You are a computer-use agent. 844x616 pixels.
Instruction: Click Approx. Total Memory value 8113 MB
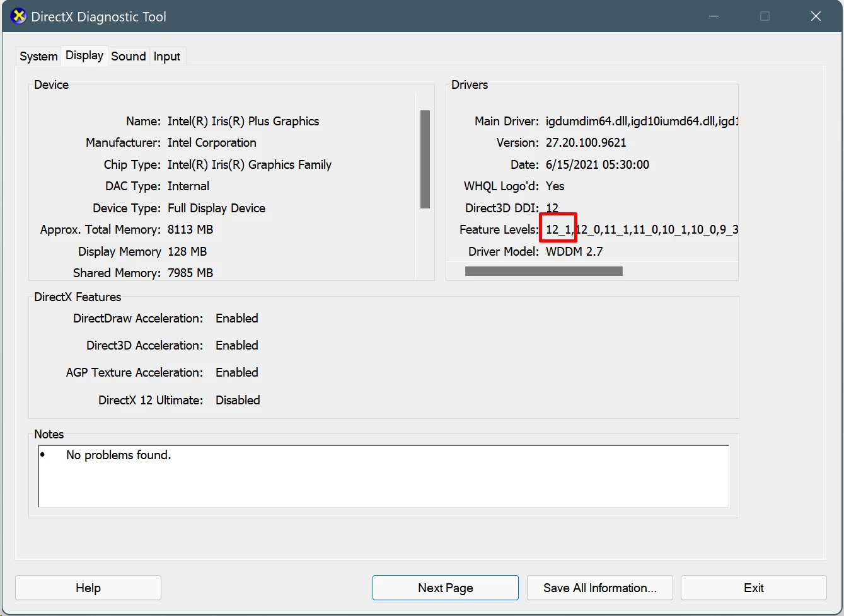click(x=190, y=229)
